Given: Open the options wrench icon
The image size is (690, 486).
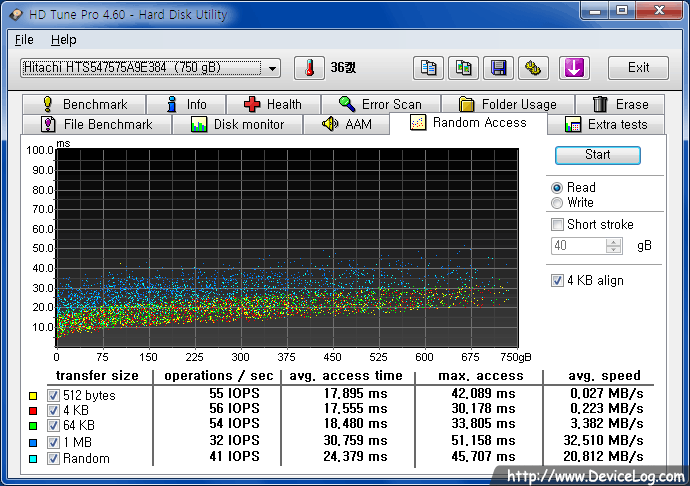Looking at the screenshot, I should click(x=533, y=68).
